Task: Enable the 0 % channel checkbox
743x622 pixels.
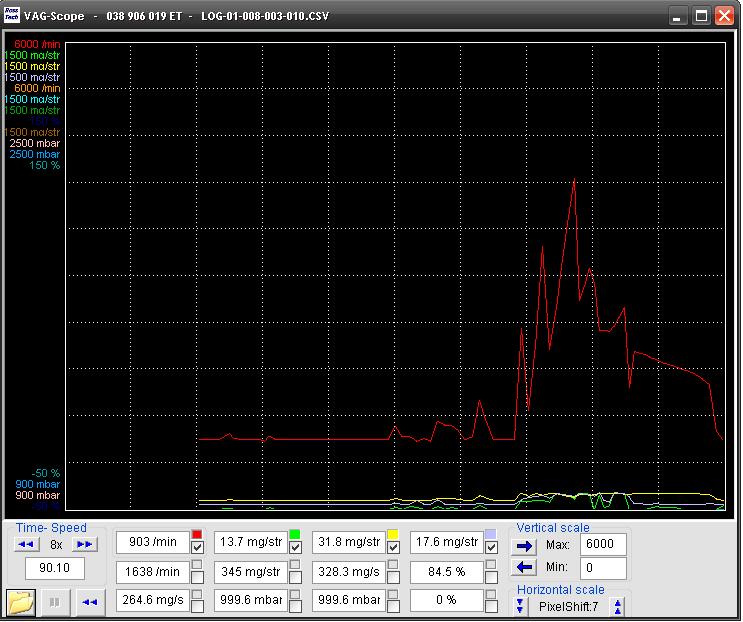Action: pos(491,606)
